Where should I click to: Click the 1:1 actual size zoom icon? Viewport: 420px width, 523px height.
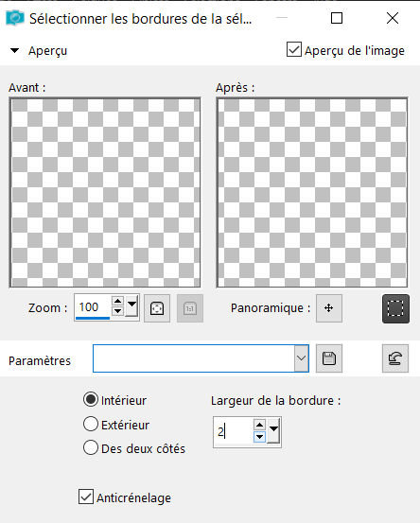click(x=190, y=308)
